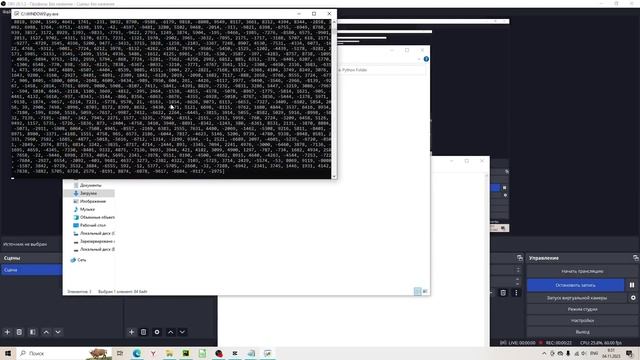Add a new source with the plus icon
Image resolution: width=640 pixels, height=360 pixels.
131,332
